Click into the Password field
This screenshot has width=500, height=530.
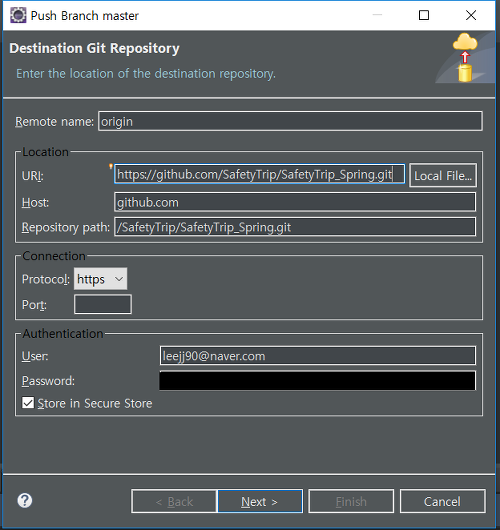pyautogui.click(x=318, y=381)
